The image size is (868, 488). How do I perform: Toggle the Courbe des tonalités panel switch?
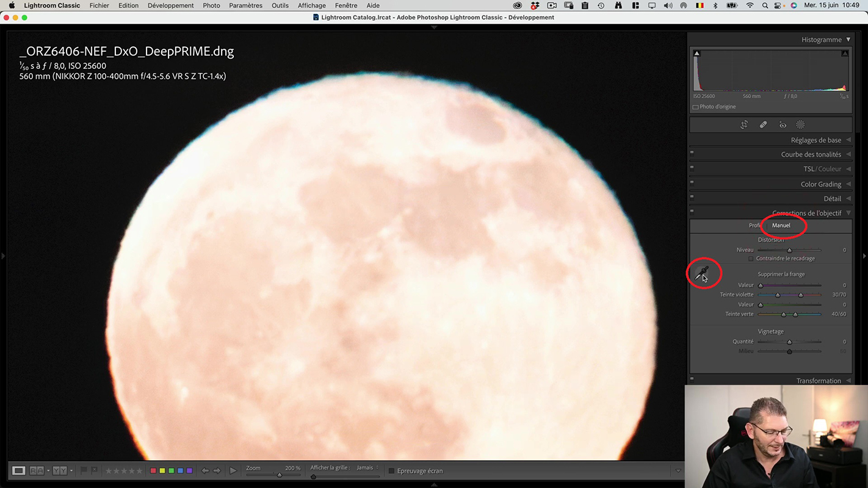[692, 152]
